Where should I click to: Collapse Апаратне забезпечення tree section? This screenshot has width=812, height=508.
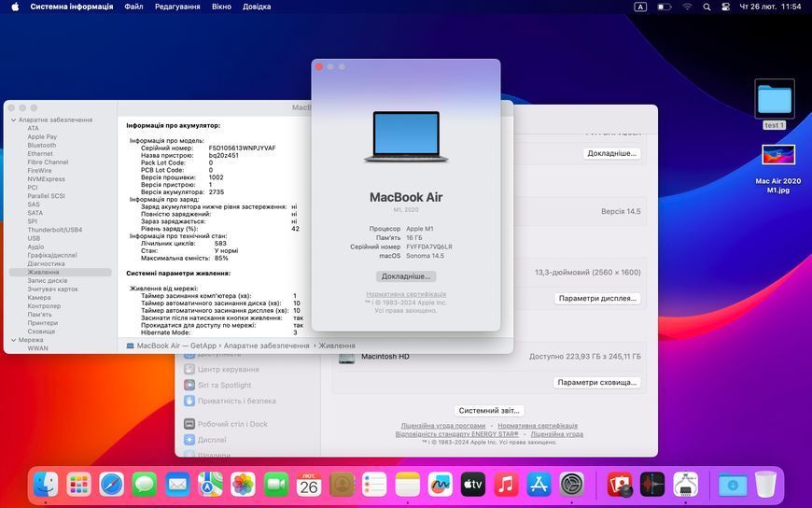coord(13,120)
